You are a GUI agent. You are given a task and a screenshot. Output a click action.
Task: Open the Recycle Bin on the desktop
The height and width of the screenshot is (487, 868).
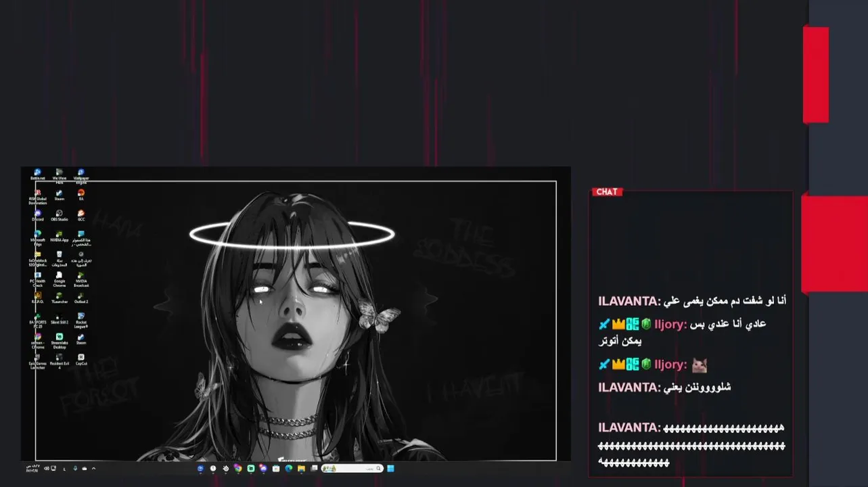coord(59,258)
